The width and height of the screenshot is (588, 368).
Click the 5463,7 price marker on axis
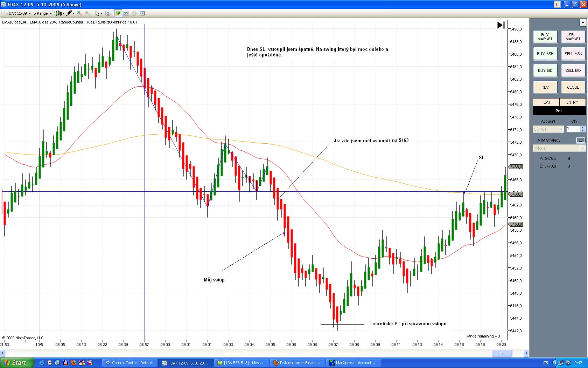coord(516,194)
